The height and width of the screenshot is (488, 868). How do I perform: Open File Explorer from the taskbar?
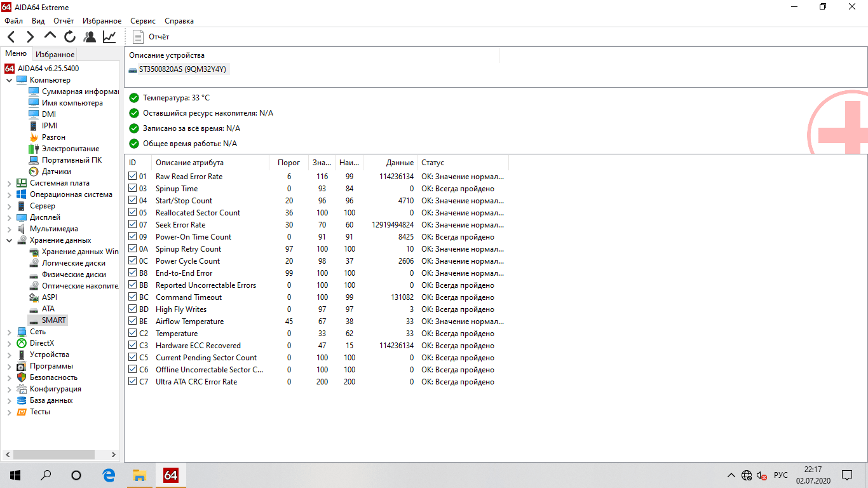click(139, 475)
